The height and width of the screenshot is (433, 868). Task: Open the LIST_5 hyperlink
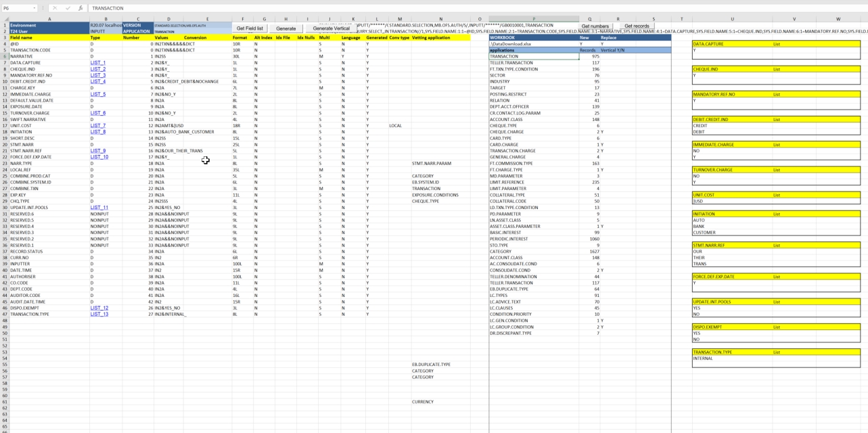[x=98, y=95]
